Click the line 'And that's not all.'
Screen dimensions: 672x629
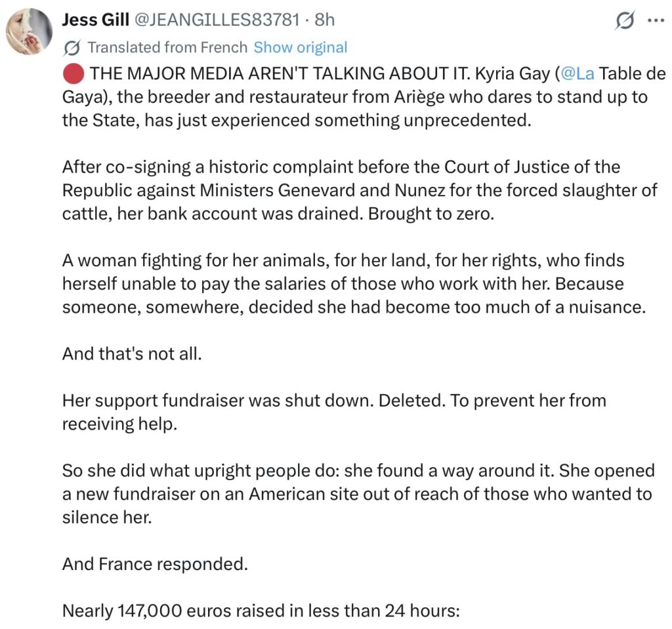[132, 354]
